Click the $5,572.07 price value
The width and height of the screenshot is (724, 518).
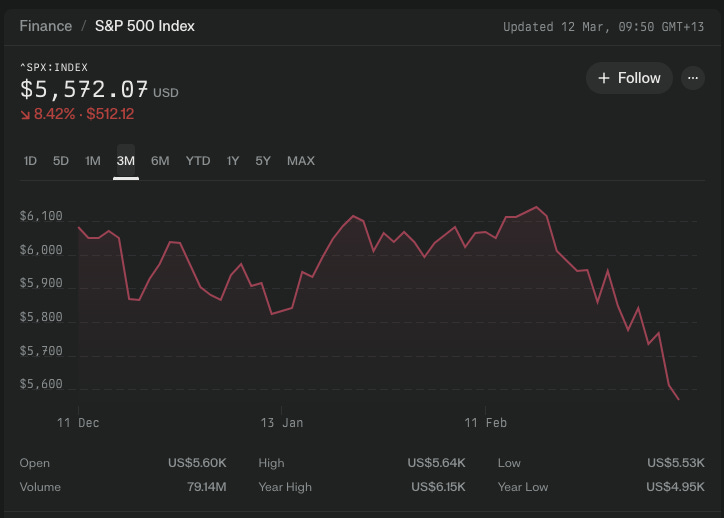point(84,89)
